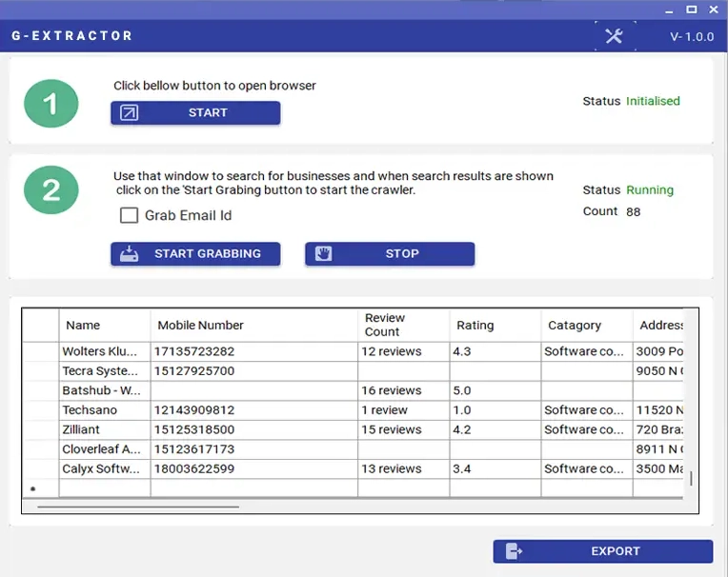Click the 9050 N address cell
This screenshot has width=728, height=577.
(657, 371)
